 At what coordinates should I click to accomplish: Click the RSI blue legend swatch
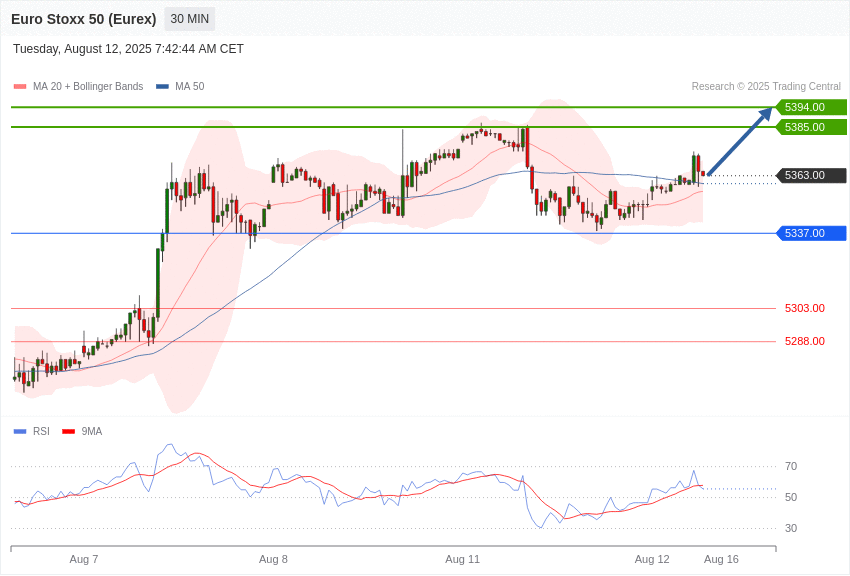pos(20,432)
